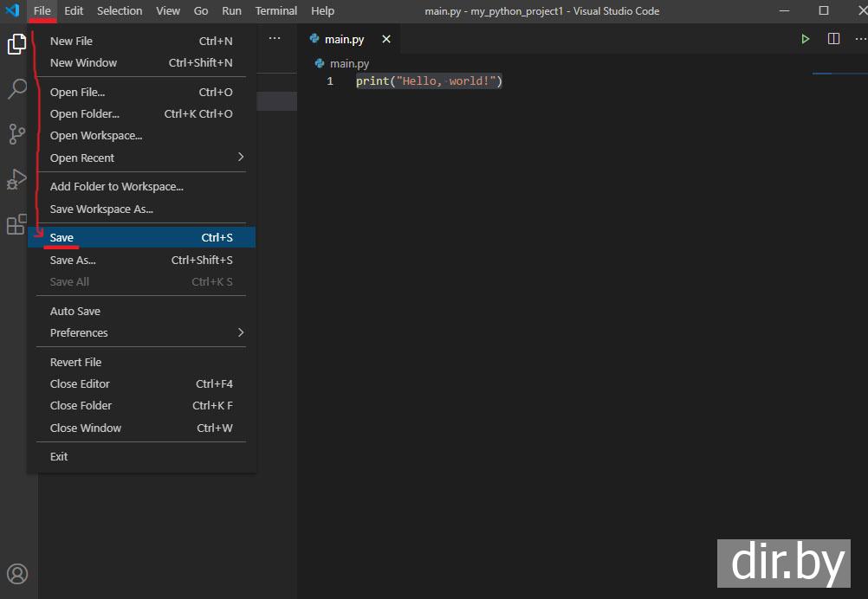Viewport: 868px width, 599px height.
Task: Open the Explorer view in activity bar
Action: tap(16, 44)
